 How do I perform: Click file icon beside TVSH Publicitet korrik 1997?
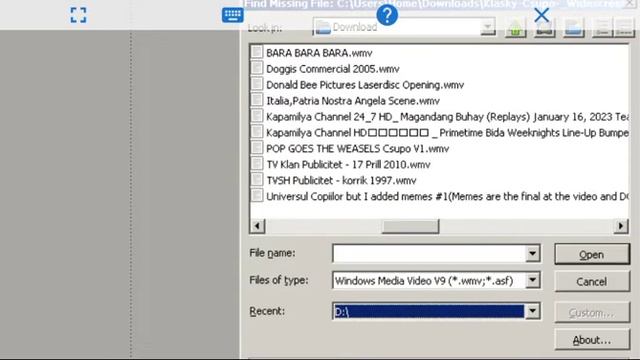coord(257,180)
